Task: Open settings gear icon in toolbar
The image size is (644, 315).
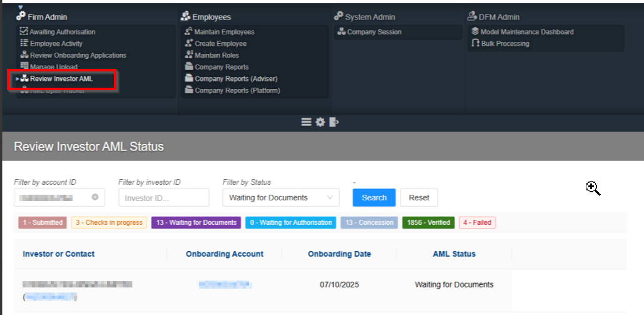Action: 320,122
